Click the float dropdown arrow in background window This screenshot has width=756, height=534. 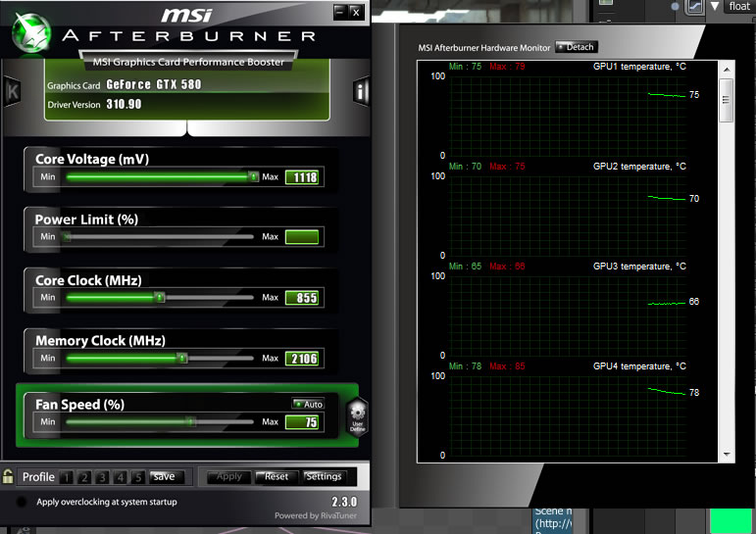pyautogui.click(x=715, y=6)
